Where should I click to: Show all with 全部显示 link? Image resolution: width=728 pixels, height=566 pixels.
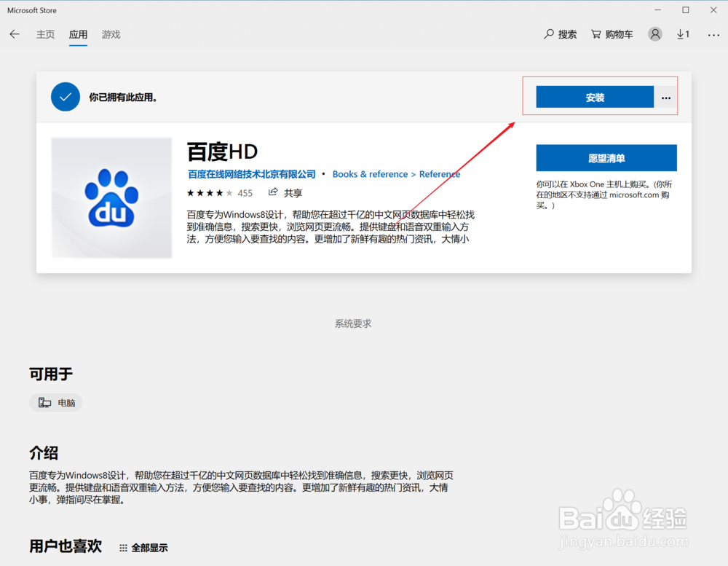143,548
